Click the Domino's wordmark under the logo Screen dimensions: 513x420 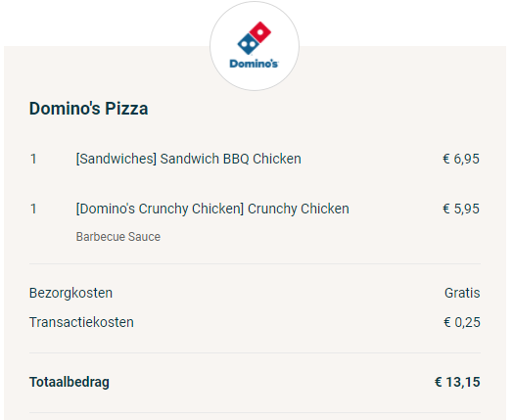click(254, 64)
